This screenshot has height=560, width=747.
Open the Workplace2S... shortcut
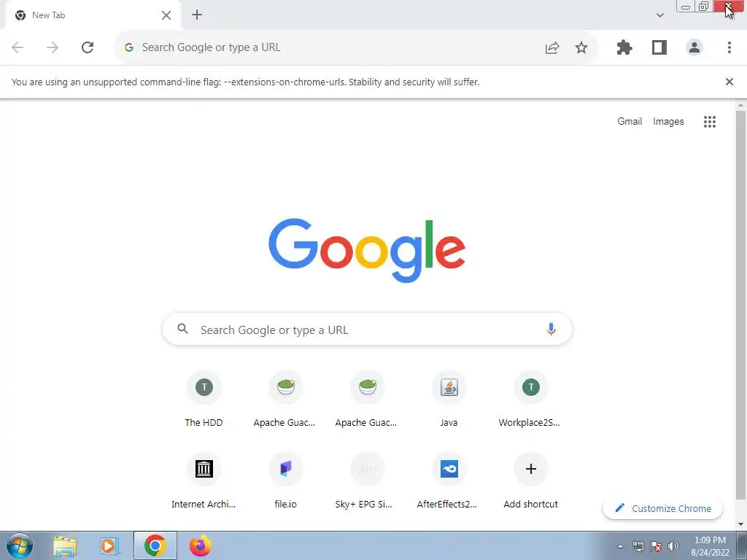530,399
